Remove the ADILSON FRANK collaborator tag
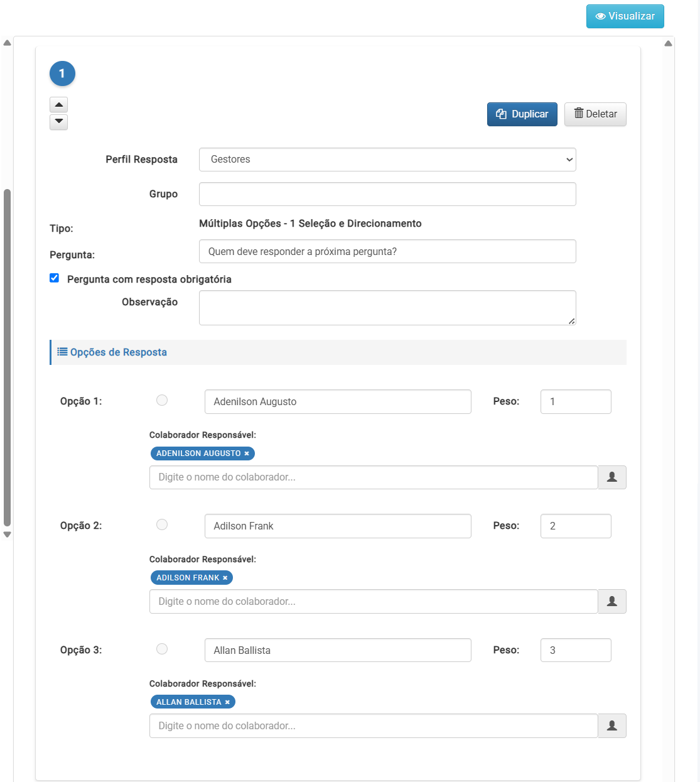Viewport: 700px width, 782px height. point(225,578)
